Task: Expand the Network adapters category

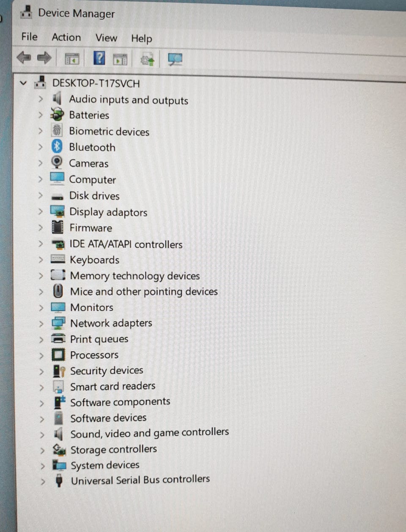Action: (41, 324)
